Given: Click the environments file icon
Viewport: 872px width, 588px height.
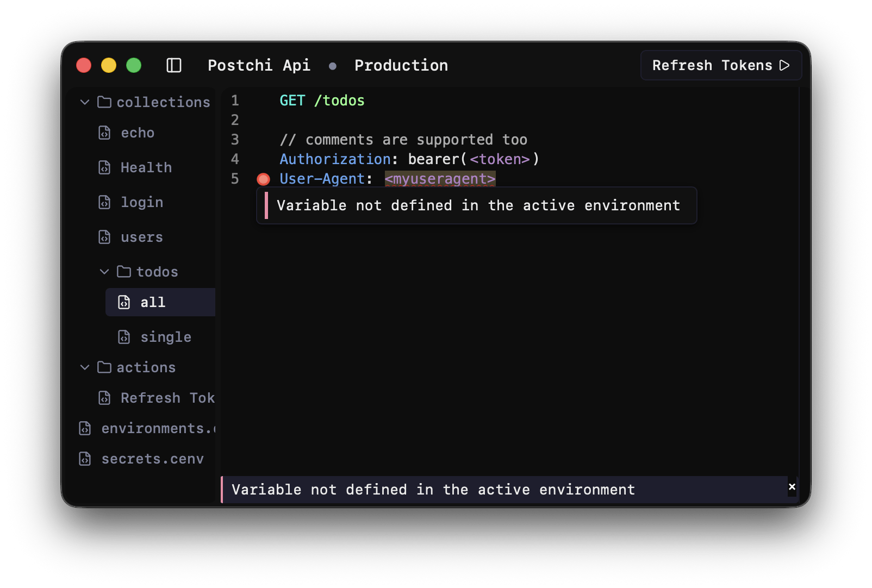Looking at the screenshot, I should (85, 428).
